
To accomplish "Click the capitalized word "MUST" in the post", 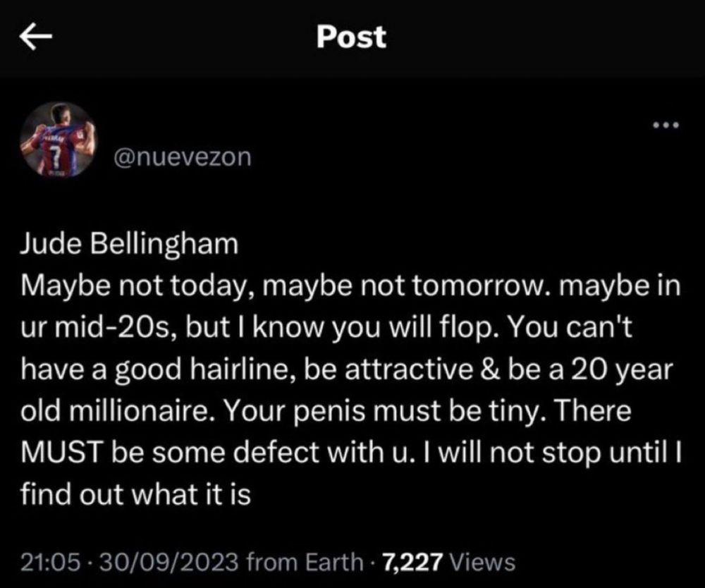I will point(60,452).
